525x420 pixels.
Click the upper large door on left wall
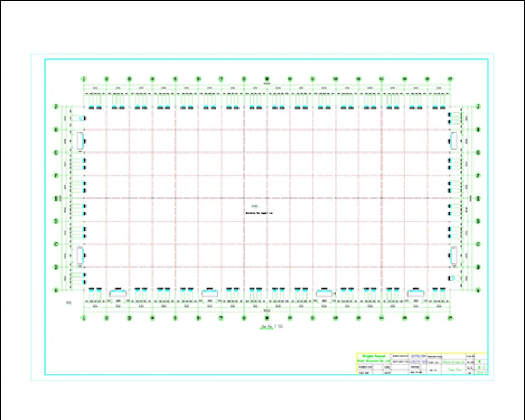[x=80, y=141]
